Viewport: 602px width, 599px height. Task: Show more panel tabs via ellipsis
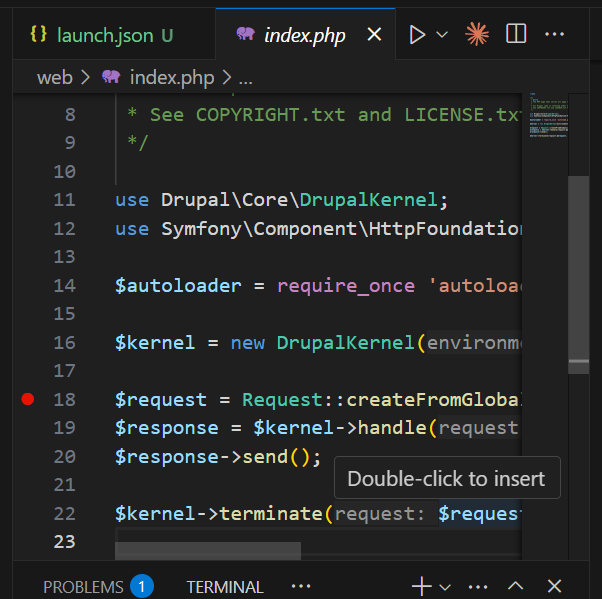click(x=301, y=586)
